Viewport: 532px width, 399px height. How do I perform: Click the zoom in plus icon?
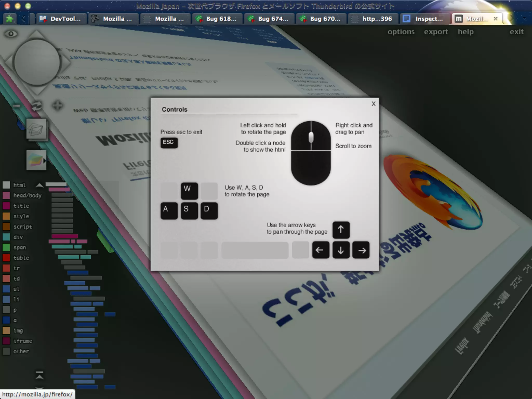(57, 106)
